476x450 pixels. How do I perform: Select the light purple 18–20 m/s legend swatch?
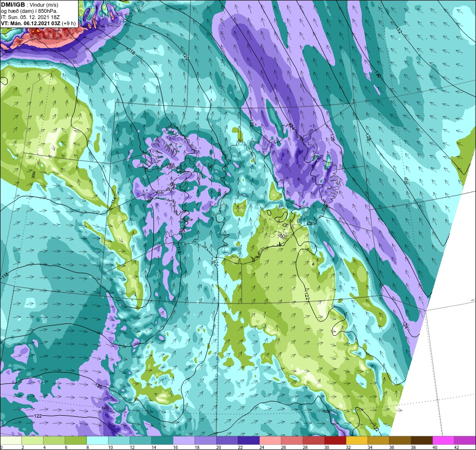206,440
